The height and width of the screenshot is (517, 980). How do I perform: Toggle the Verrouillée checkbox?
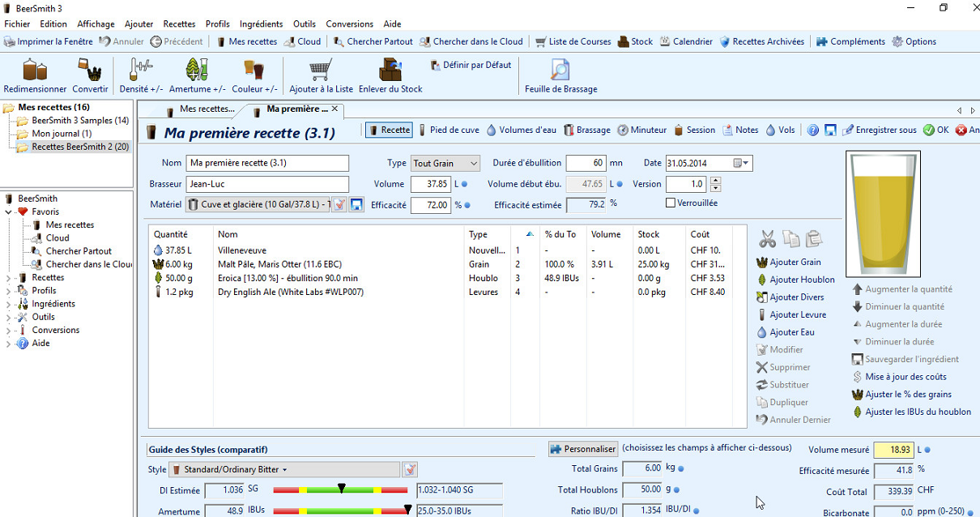tap(671, 203)
